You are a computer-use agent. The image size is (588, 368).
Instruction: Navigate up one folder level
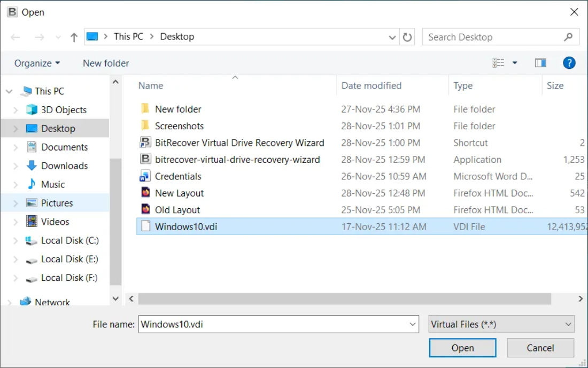[x=73, y=36]
